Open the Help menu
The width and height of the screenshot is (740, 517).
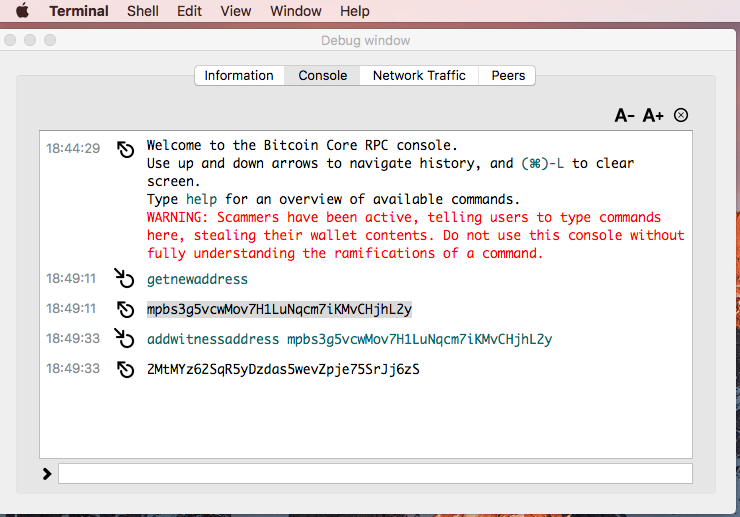point(354,11)
